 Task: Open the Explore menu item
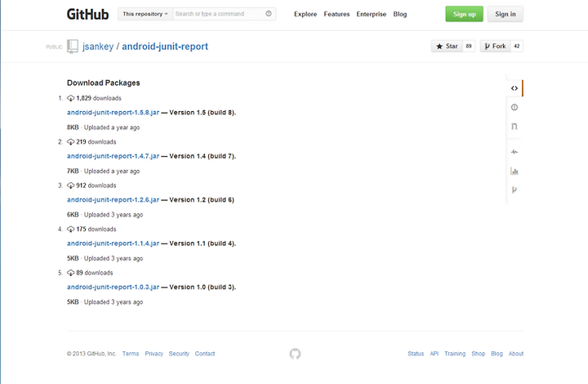pyautogui.click(x=305, y=14)
